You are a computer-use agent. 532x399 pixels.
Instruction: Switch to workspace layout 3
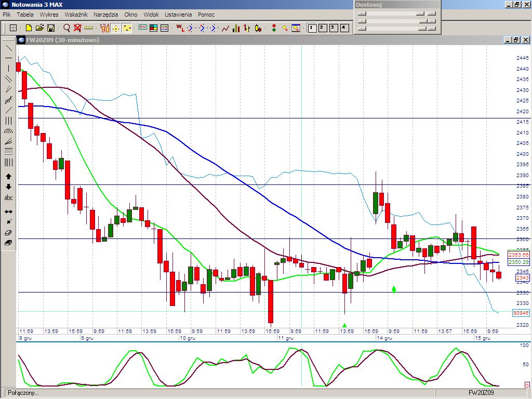(334, 28)
